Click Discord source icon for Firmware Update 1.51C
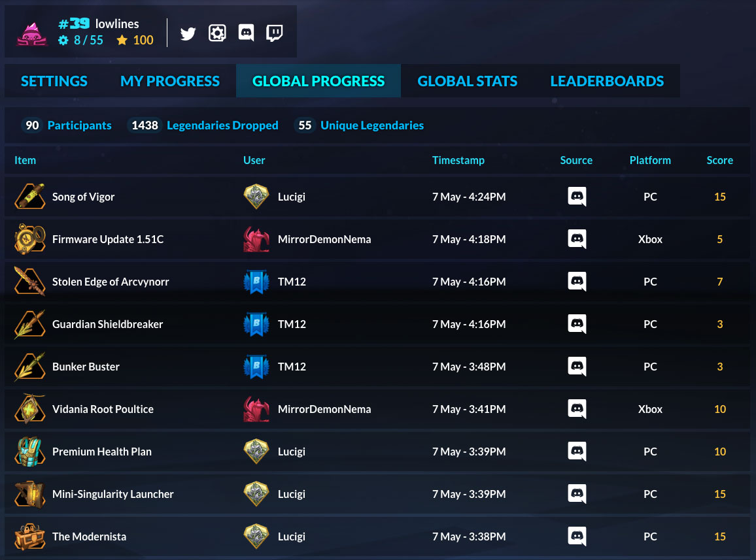 point(577,239)
